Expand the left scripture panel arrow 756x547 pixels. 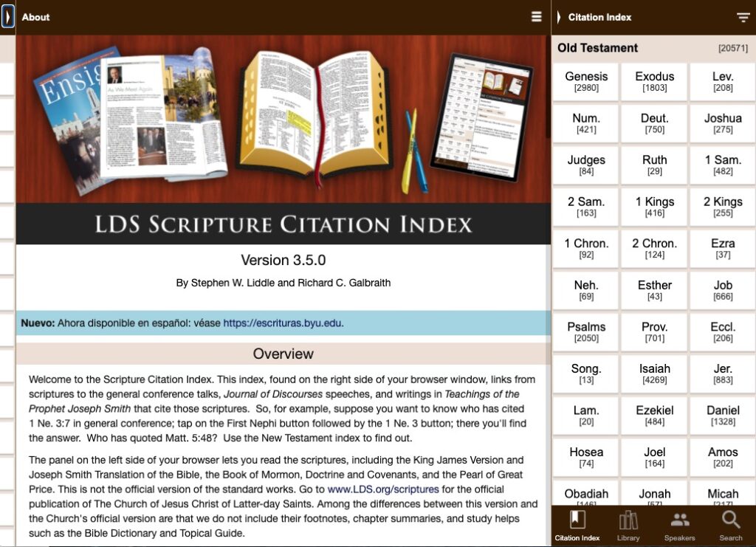[x=7, y=17]
